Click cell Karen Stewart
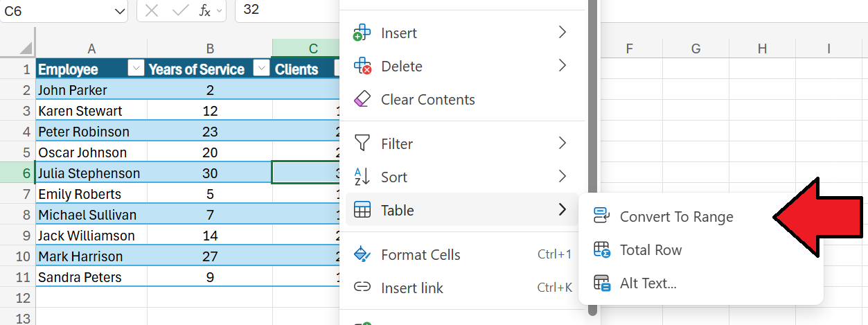The height and width of the screenshot is (325, 868). click(x=91, y=111)
